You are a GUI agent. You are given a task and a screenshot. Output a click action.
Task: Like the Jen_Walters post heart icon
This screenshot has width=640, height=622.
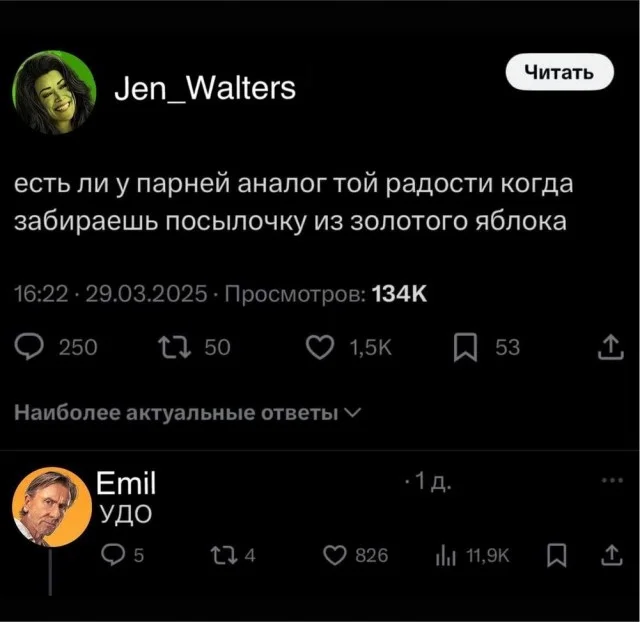pos(320,347)
